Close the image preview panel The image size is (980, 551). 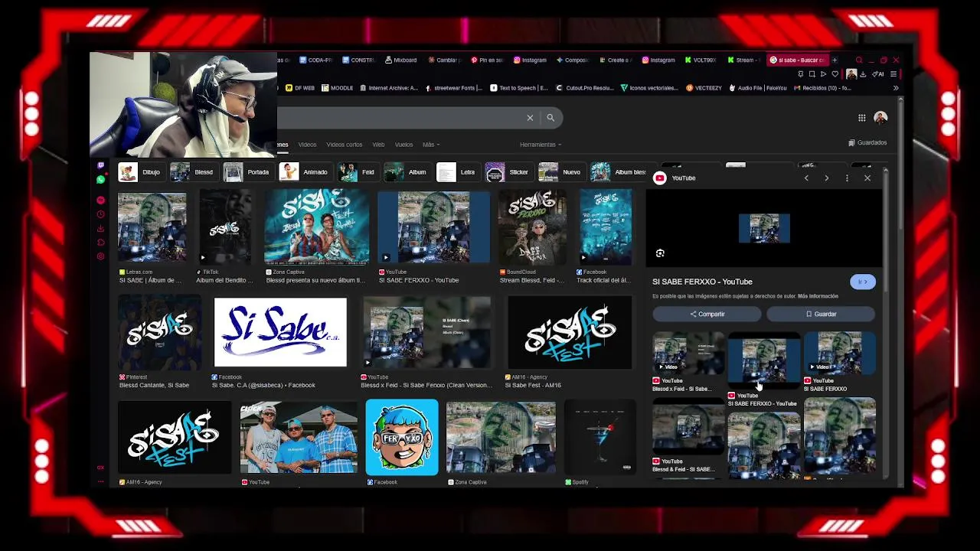pos(867,178)
